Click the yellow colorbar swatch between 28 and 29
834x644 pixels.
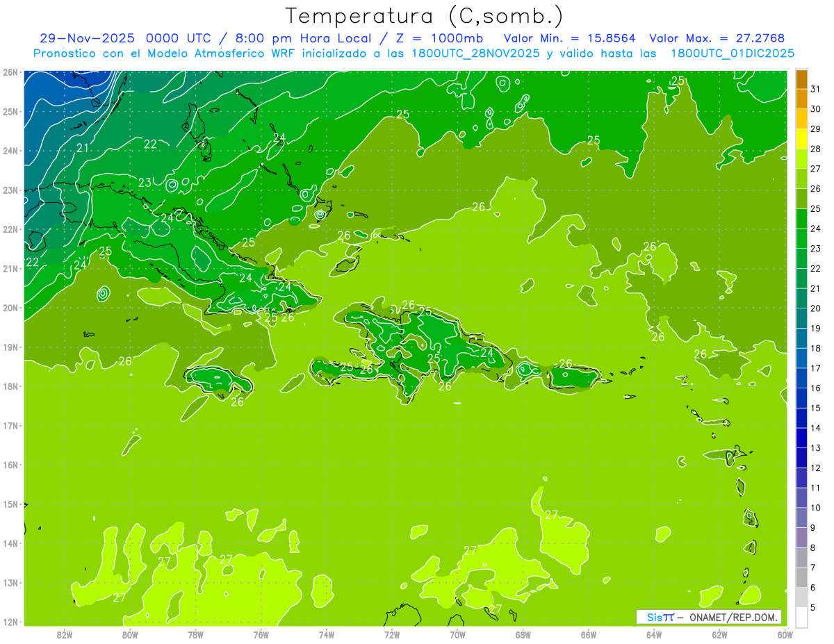pos(801,138)
